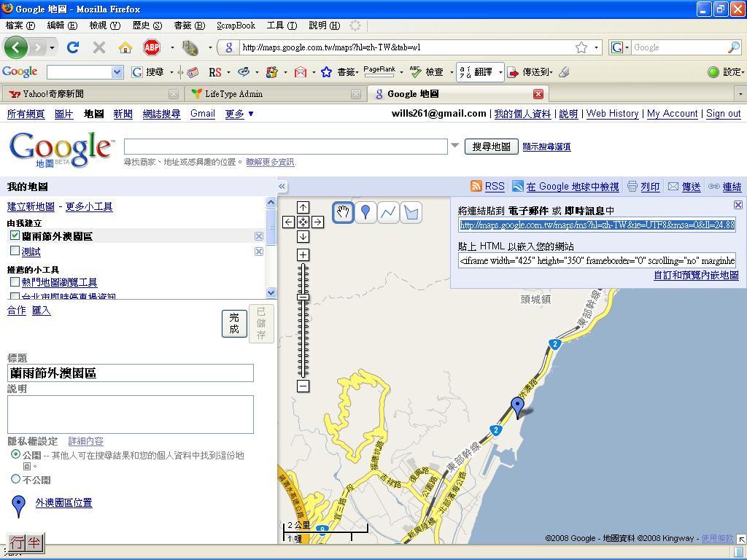Screen dimensions: 747x560
Task: Click Google toolbar bookmarks star icon
Action: [326, 72]
